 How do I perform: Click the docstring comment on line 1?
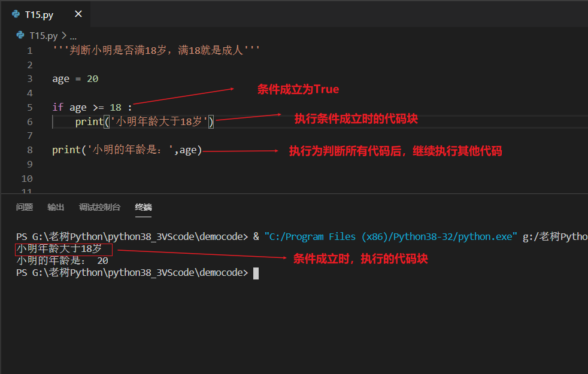click(150, 50)
